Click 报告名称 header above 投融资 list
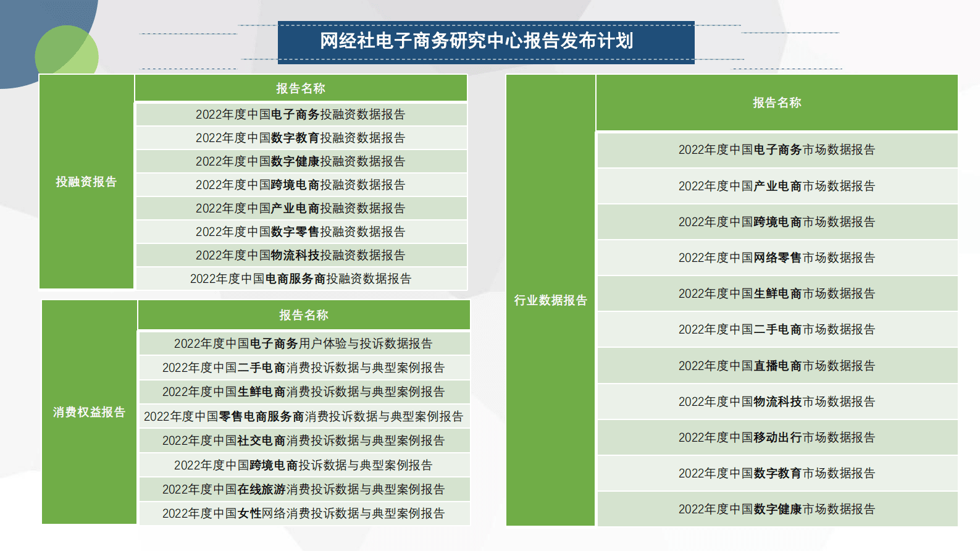Viewport: 980px width, 551px height. click(x=301, y=88)
